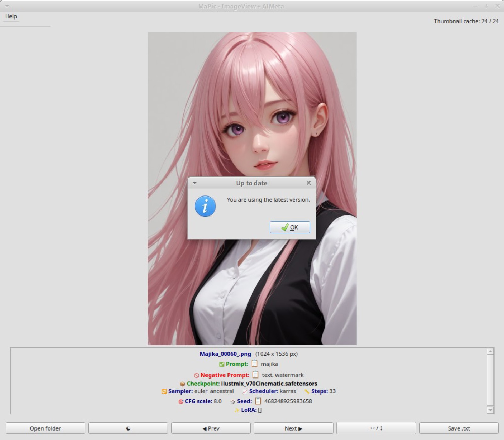
Task: Copy the prompt using its clipboard icon
Action: [x=254, y=364]
